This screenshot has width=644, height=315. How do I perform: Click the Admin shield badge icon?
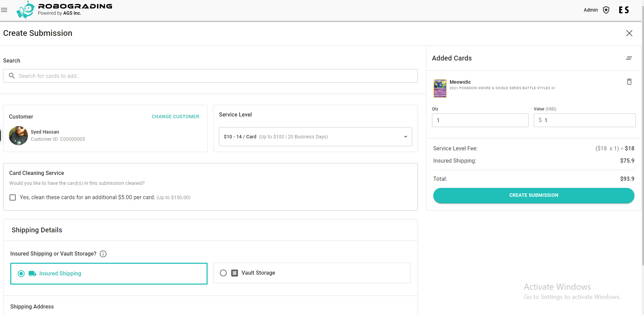(606, 10)
